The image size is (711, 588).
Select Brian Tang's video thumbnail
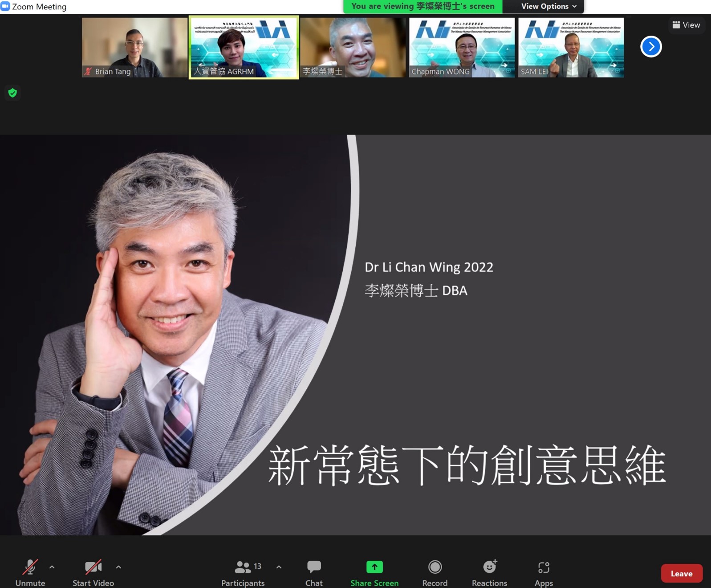point(134,47)
